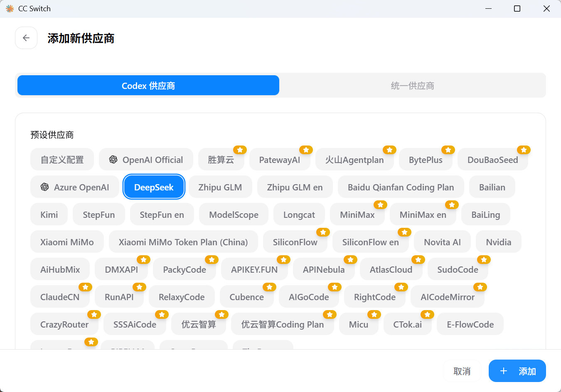Pick the Micu provider
Image resolution: width=561 pixels, height=392 pixels.
359,324
